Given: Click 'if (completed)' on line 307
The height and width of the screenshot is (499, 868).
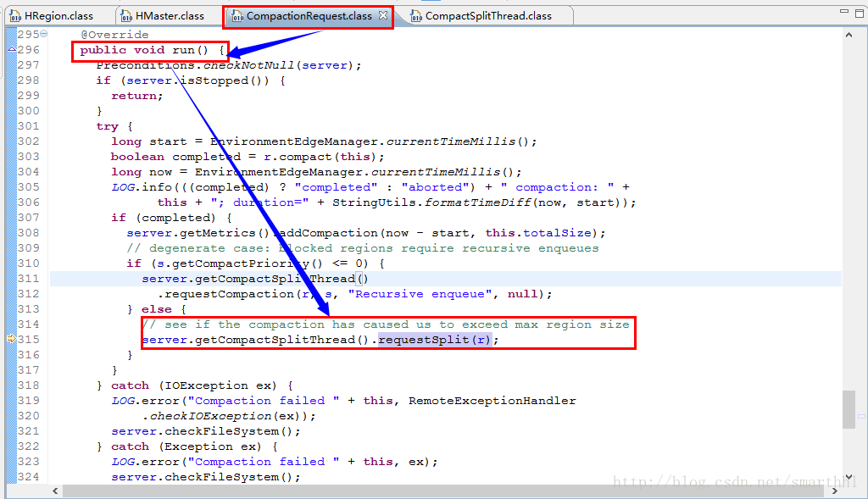Looking at the screenshot, I should (164, 218).
